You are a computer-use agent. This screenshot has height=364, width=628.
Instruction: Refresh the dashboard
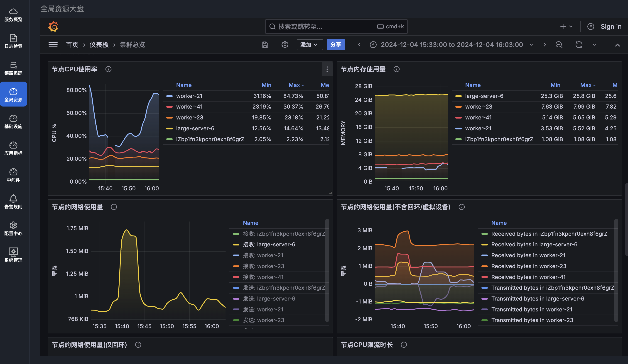579,45
